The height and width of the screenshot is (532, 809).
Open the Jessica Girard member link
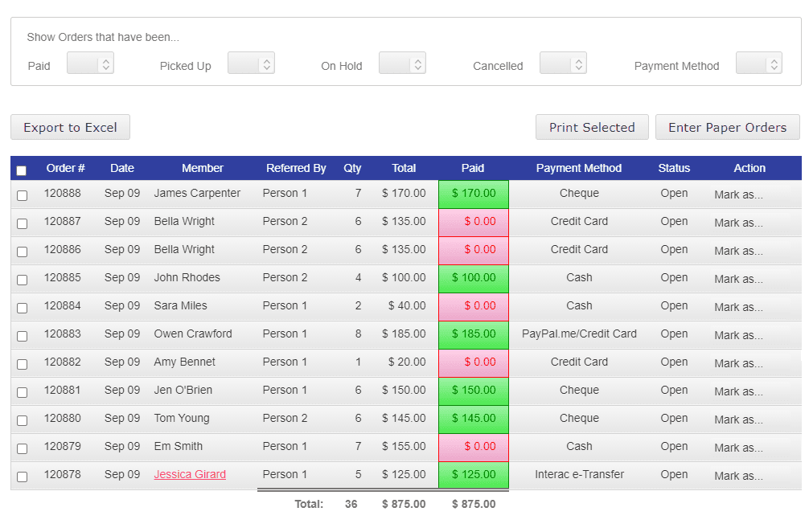pos(190,474)
